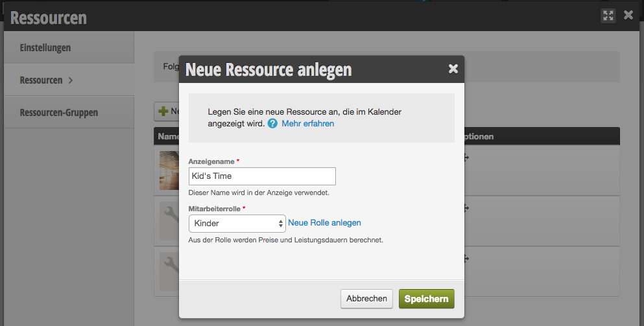Click the green plus add resource icon
Screen dimensions: 644x326
[x=163, y=111]
